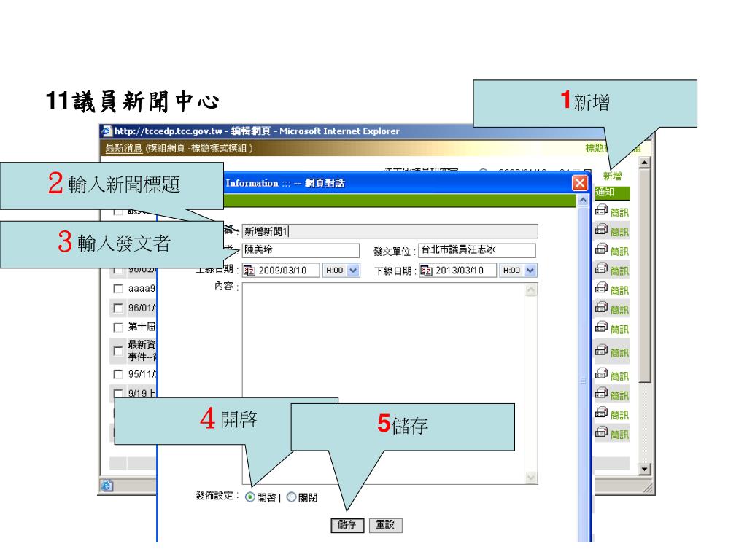Click the up arrow of the dialog's scrollbar

coord(583,201)
